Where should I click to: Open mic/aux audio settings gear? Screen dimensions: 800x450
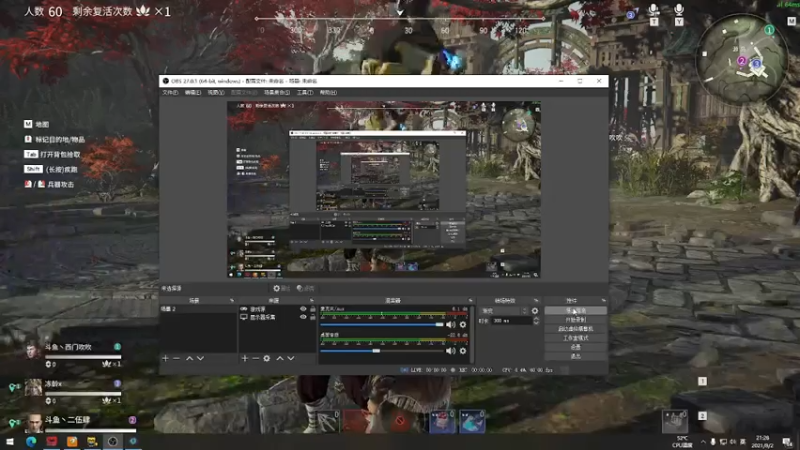(x=463, y=324)
